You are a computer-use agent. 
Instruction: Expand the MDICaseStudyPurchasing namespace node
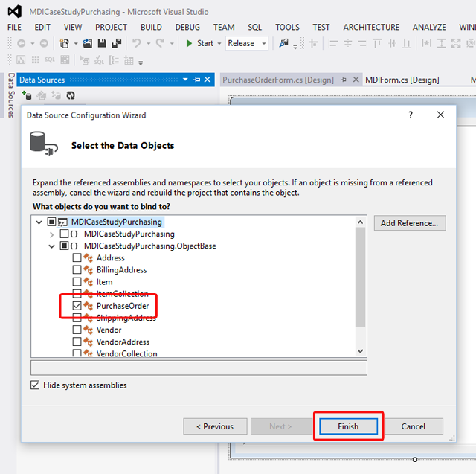click(51, 234)
